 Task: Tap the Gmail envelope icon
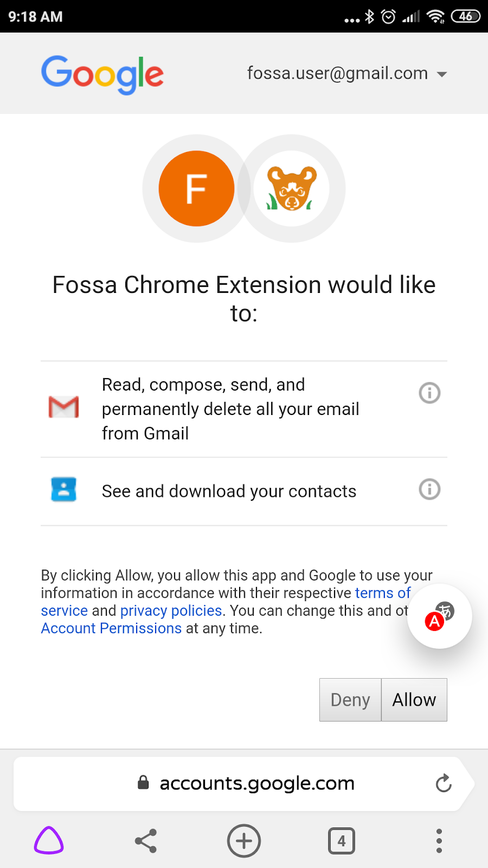(x=64, y=407)
